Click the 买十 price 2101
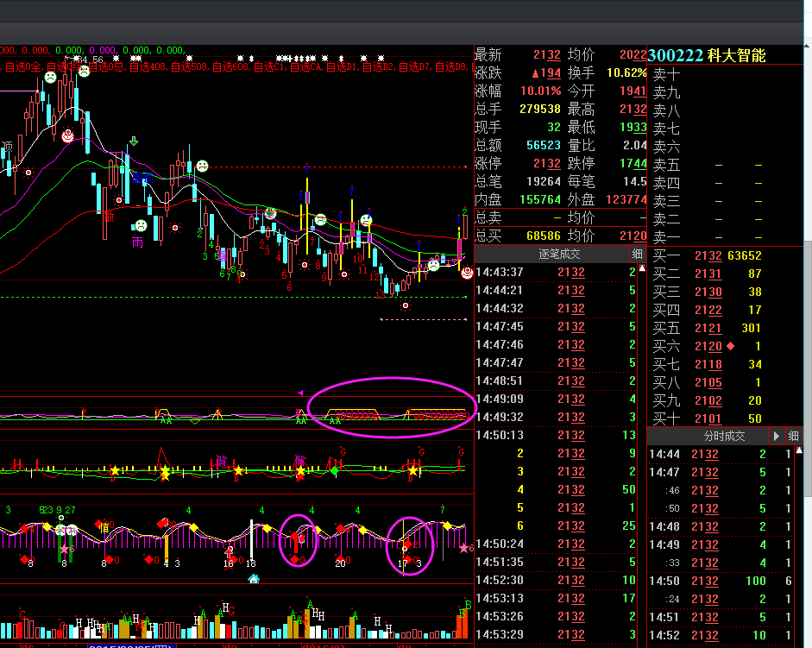Screen dimensions: 812x648 (708, 418)
